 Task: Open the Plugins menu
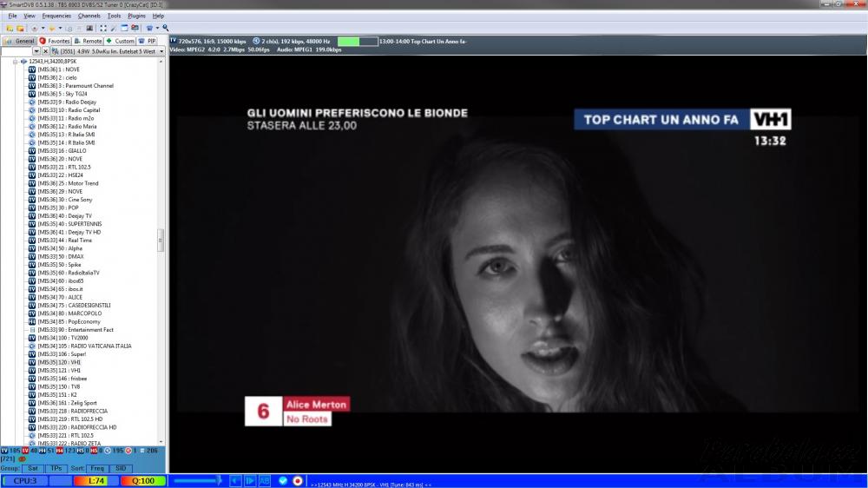136,16
